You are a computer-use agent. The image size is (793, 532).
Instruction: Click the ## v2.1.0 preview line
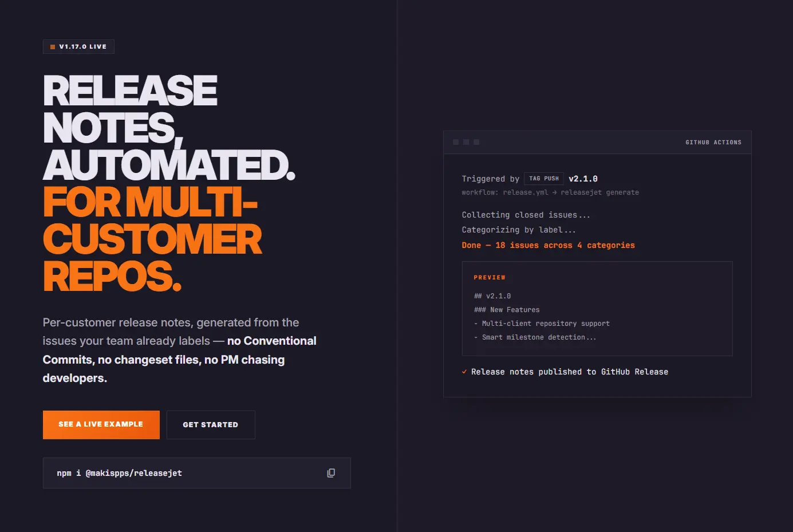pyautogui.click(x=492, y=296)
